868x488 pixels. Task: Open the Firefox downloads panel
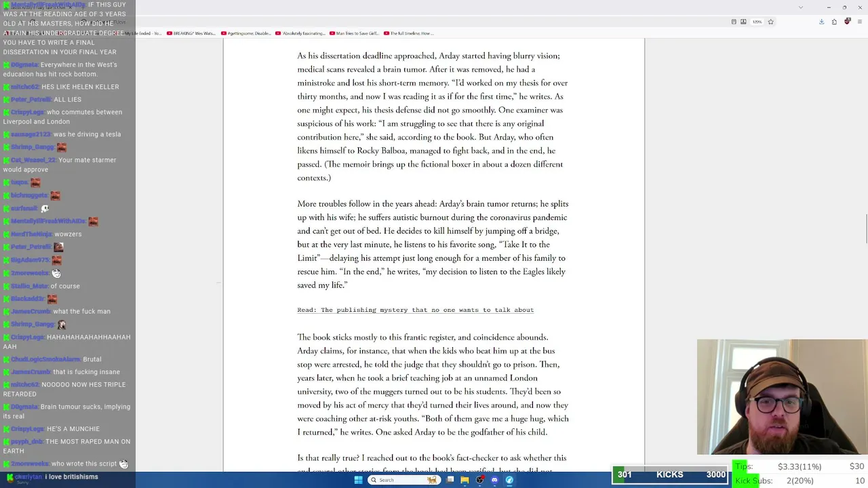[x=821, y=22]
